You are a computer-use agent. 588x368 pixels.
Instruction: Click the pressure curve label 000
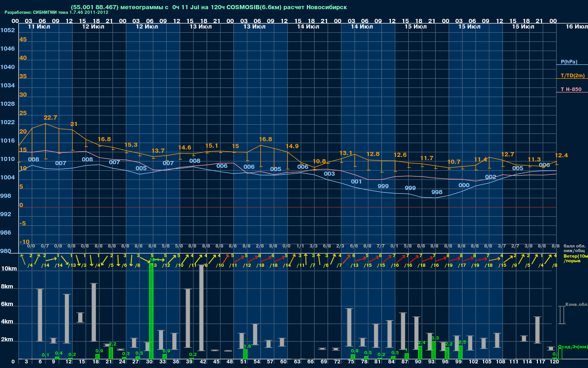(x=464, y=185)
